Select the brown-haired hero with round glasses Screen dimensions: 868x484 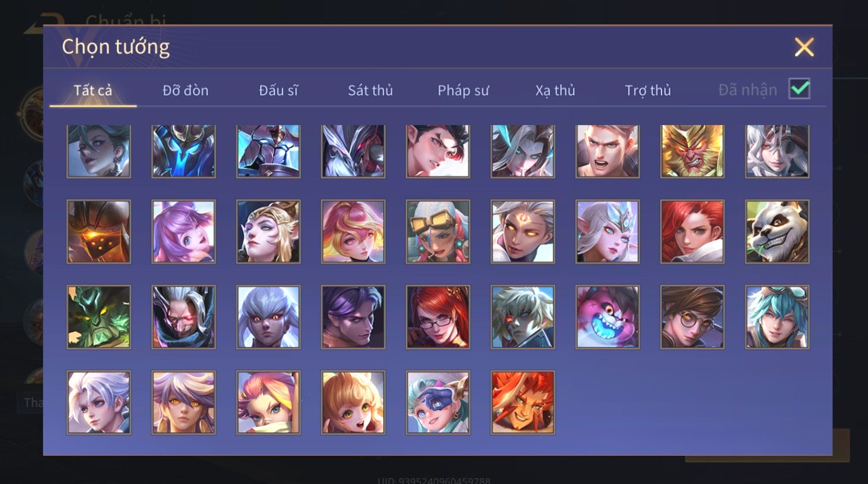point(692,317)
